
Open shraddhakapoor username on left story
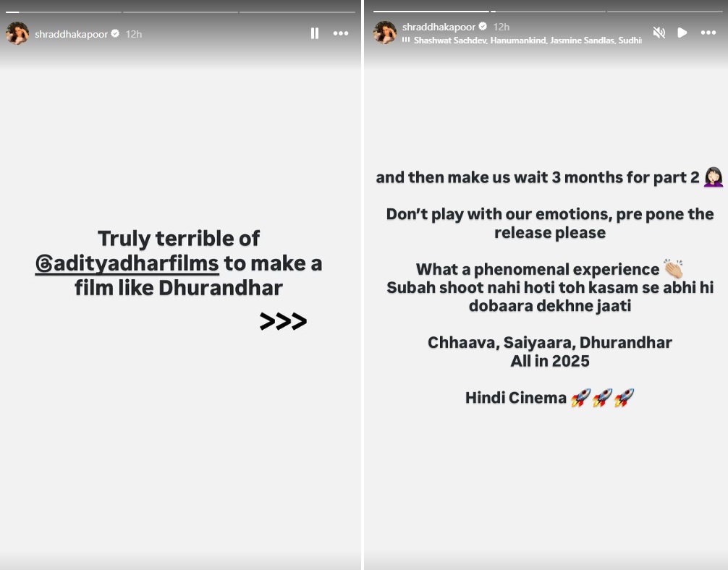click(71, 34)
